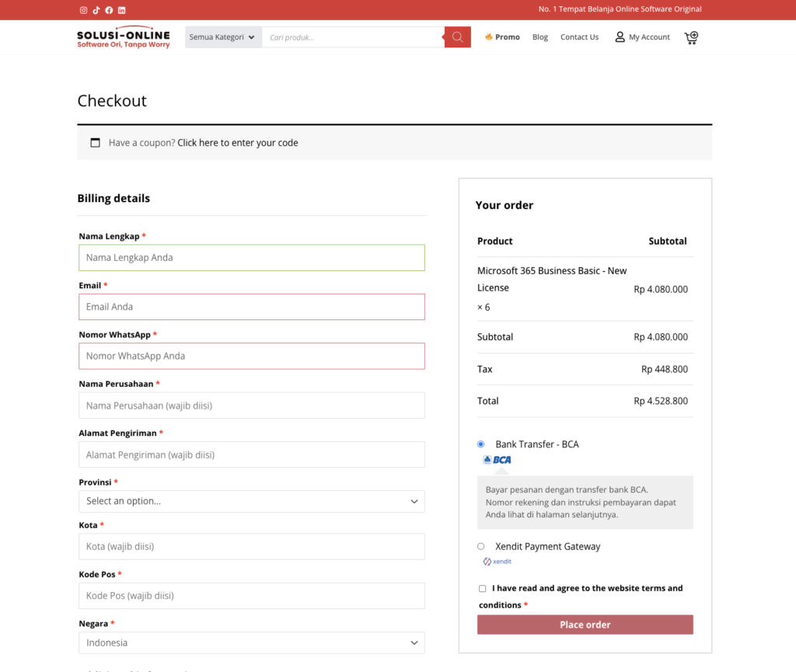Open the Facebook social icon
The width and height of the screenshot is (796, 672).
(109, 10)
